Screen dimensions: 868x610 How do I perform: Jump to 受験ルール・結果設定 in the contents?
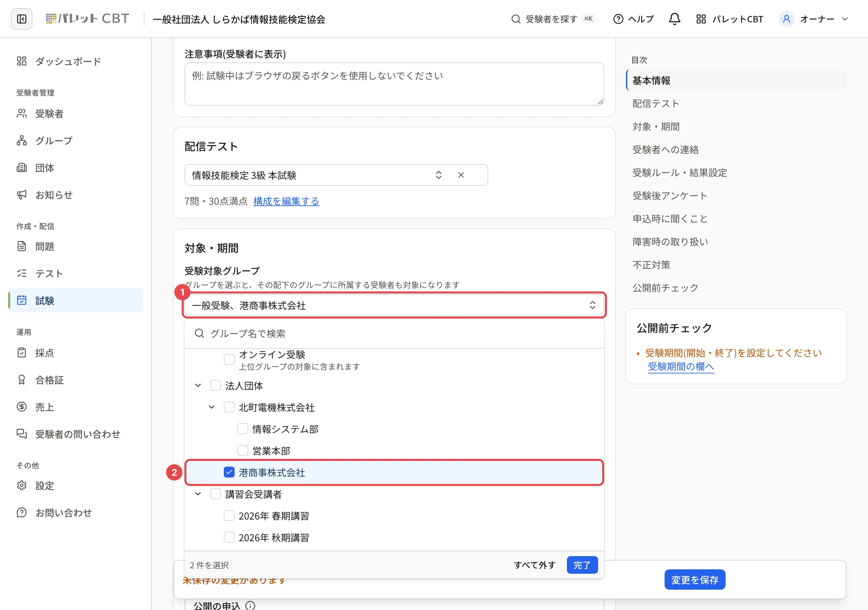coord(680,173)
